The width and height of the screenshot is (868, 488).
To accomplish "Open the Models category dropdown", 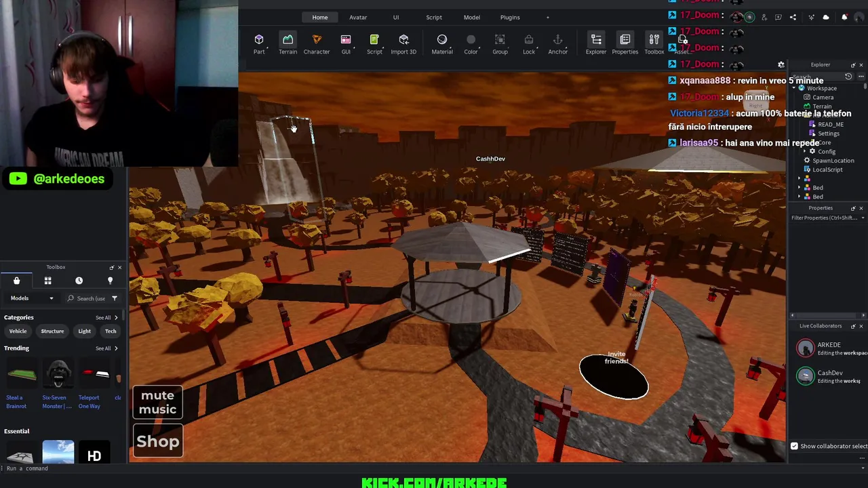I will (x=32, y=298).
